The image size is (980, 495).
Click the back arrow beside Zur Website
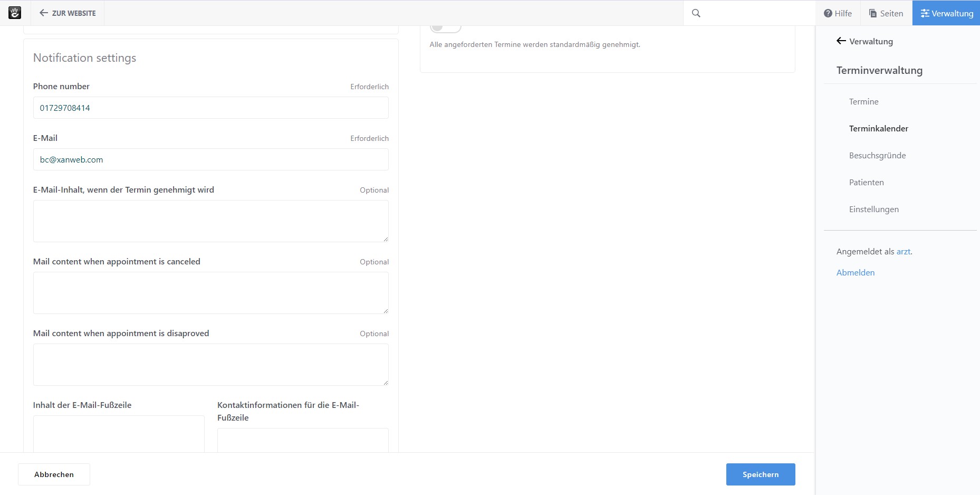(x=44, y=13)
